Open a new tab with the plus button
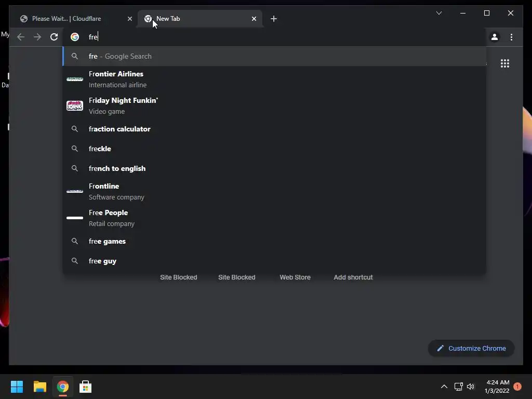Viewport: 532px width, 399px height. (274, 19)
